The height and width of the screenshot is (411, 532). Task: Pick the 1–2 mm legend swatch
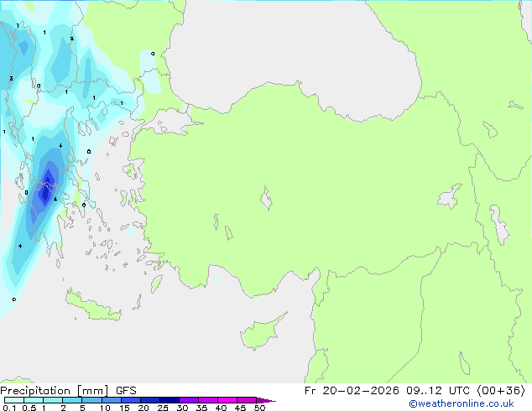pos(53,400)
